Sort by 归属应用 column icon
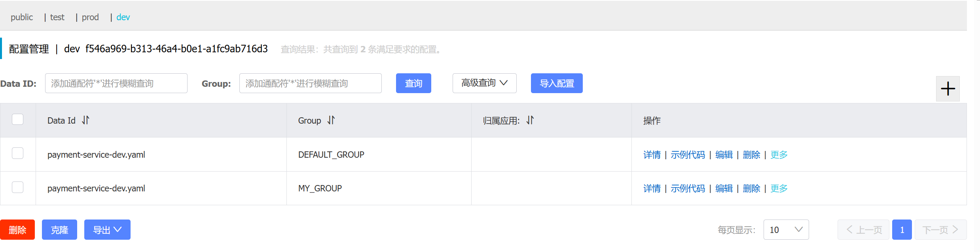The height and width of the screenshot is (252, 980). [530, 120]
